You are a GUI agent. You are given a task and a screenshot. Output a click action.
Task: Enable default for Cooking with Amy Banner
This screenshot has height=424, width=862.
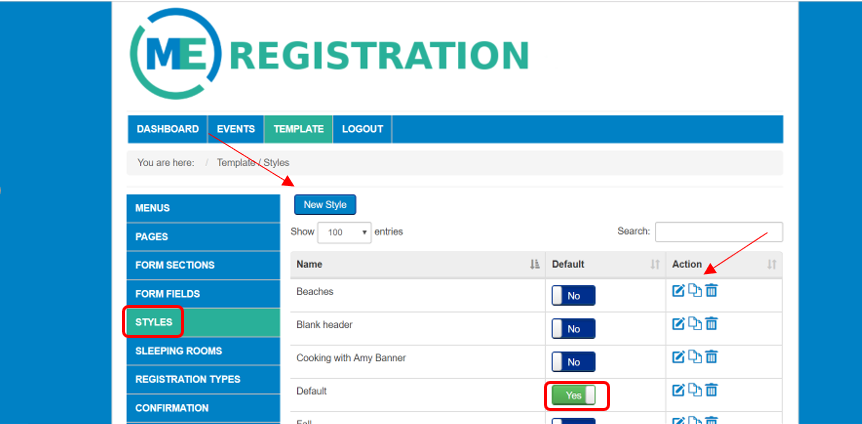[573, 362]
